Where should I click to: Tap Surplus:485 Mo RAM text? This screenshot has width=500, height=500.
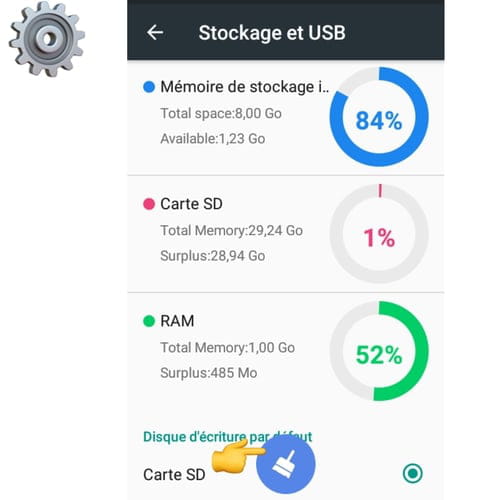pyautogui.click(x=209, y=373)
